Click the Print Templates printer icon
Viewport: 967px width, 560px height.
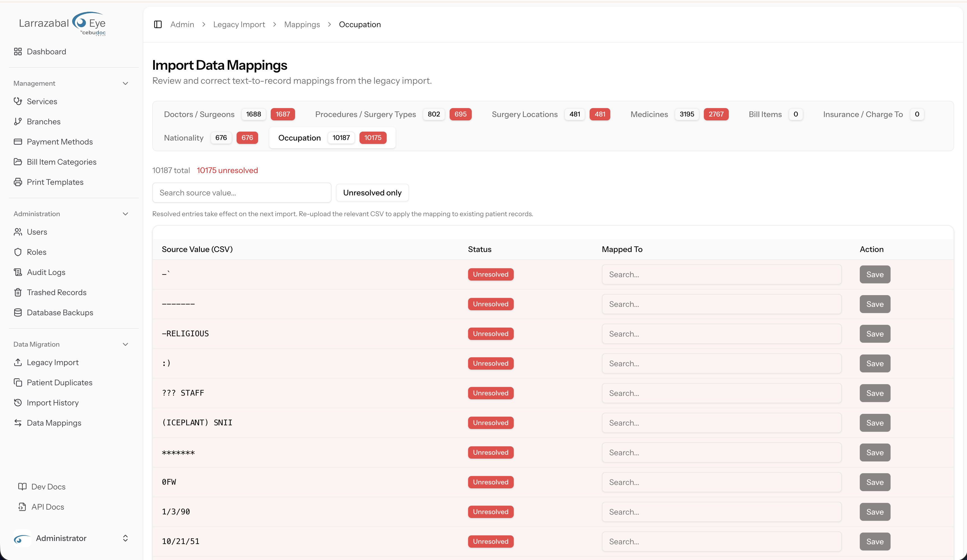tap(18, 182)
